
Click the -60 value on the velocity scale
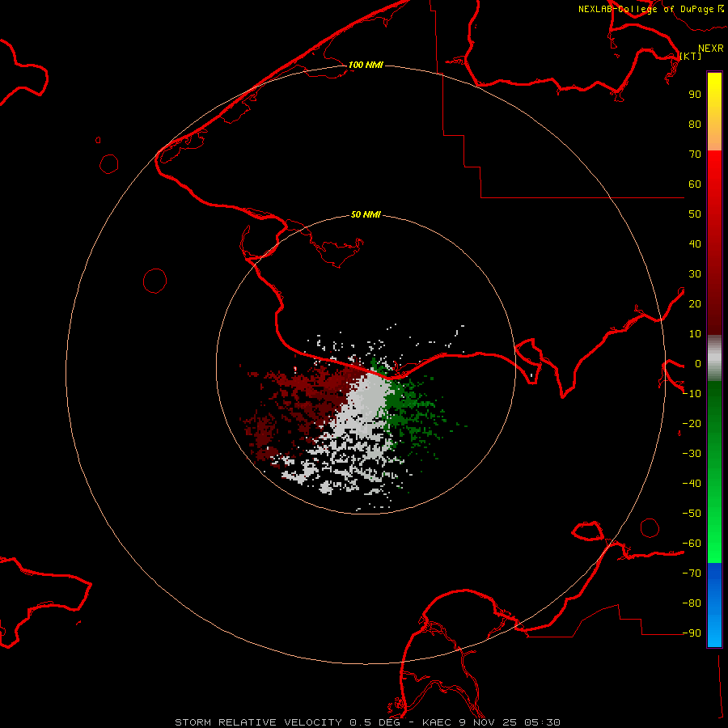[x=692, y=544]
